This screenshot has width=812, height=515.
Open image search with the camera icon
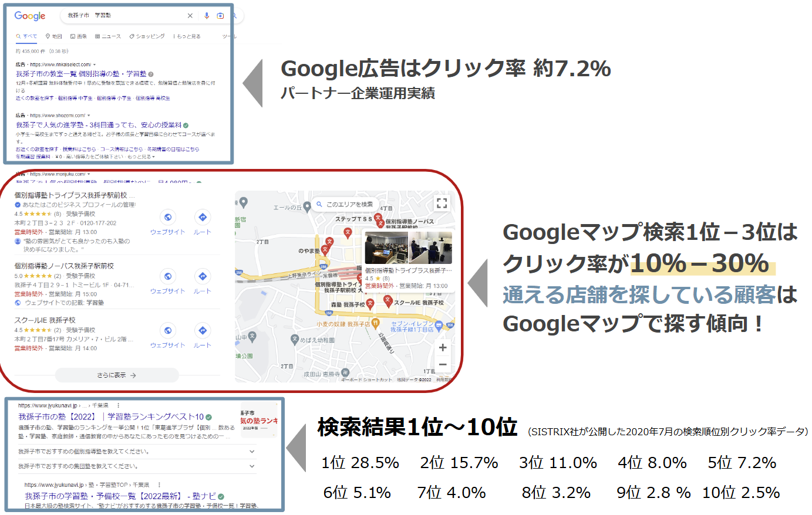coord(220,16)
